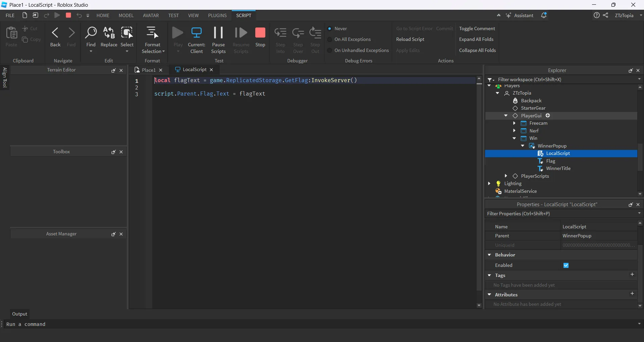Collapse the PlayerGui tree node

pyautogui.click(x=506, y=116)
